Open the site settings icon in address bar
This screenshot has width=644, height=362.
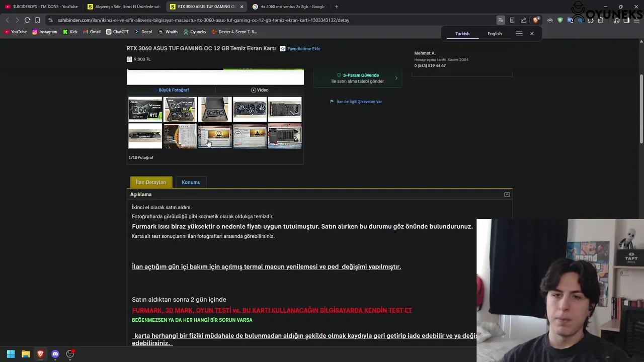50,20
